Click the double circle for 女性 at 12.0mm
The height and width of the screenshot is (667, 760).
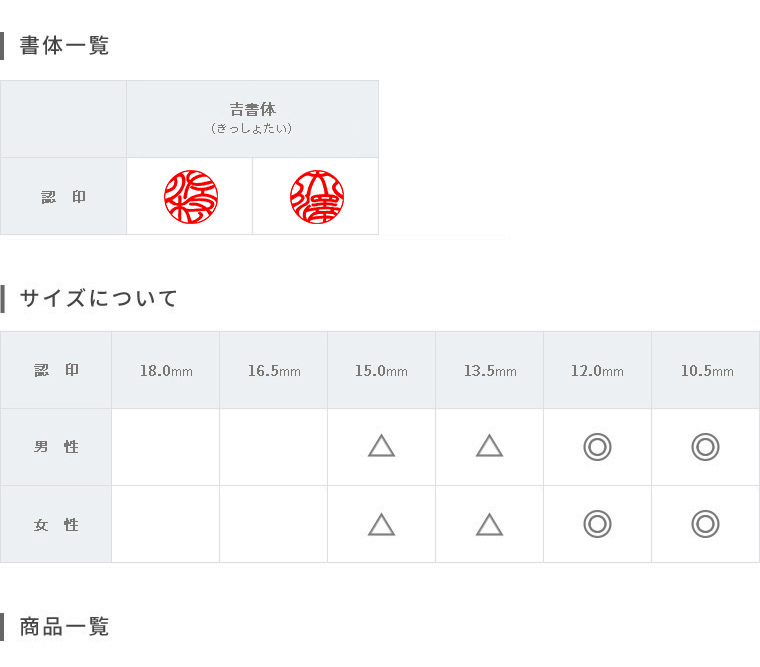(x=597, y=524)
